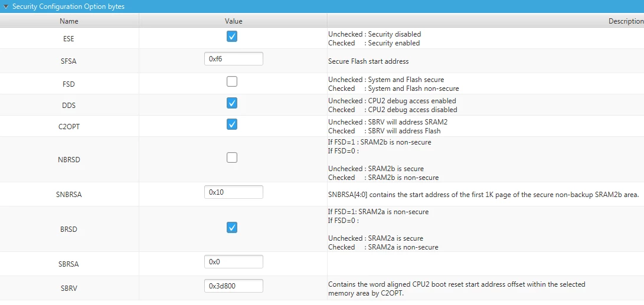The image size is (644, 305).
Task: Click 'Contains the word aligned CPU2 boot' description
Action: [x=457, y=289]
